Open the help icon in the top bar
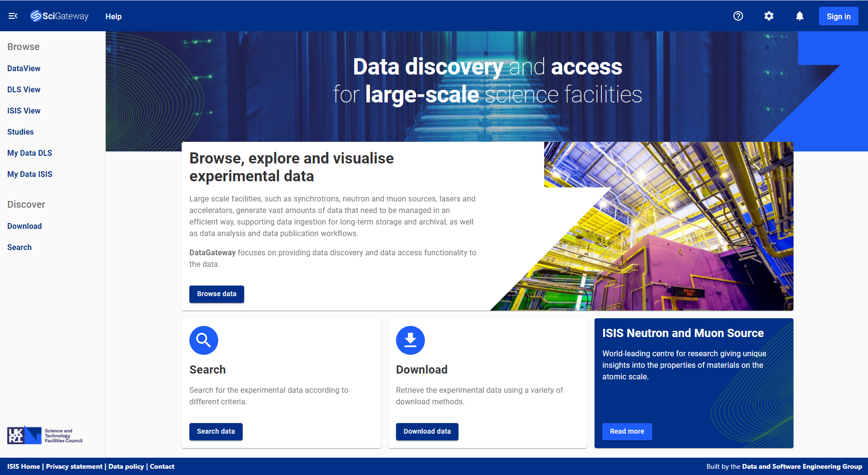This screenshot has width=868, height=475. (738, 16)
